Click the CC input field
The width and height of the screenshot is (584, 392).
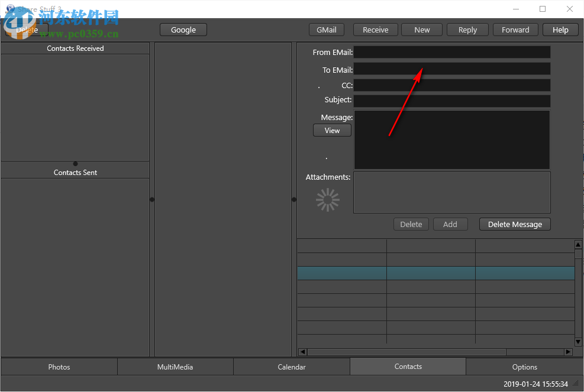click(452, 85)
